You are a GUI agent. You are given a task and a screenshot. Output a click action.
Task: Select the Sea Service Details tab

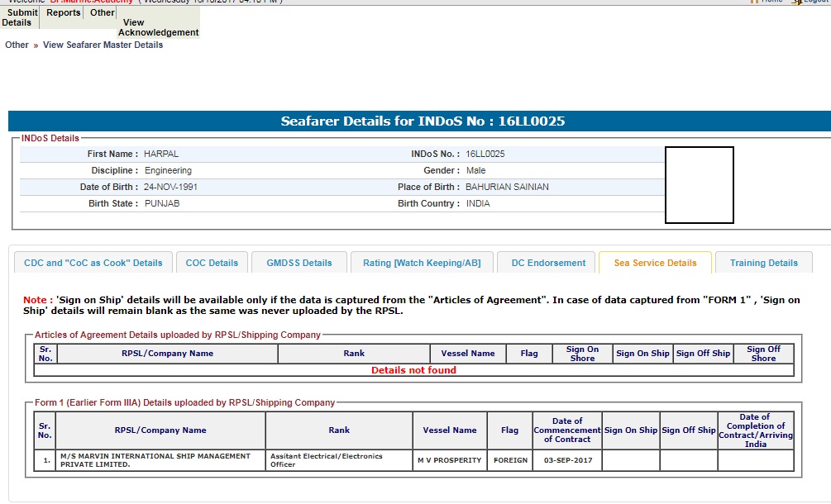[x=655, y=263]
